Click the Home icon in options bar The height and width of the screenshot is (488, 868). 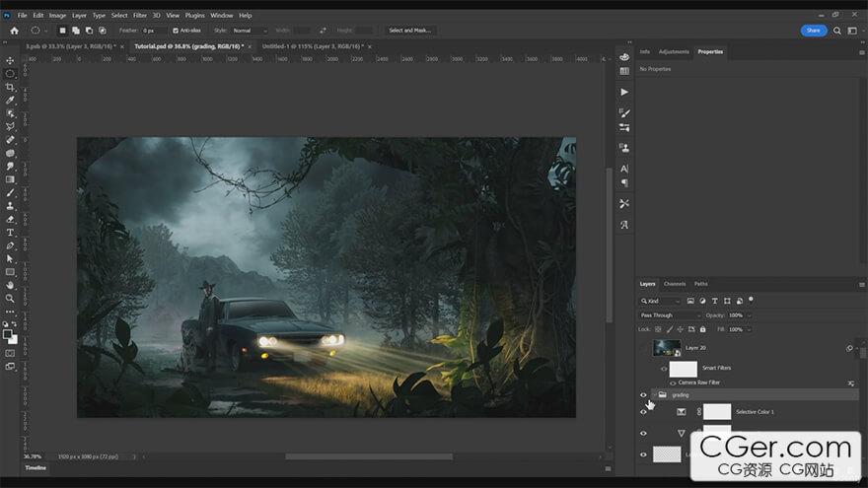tap(15, 31)
